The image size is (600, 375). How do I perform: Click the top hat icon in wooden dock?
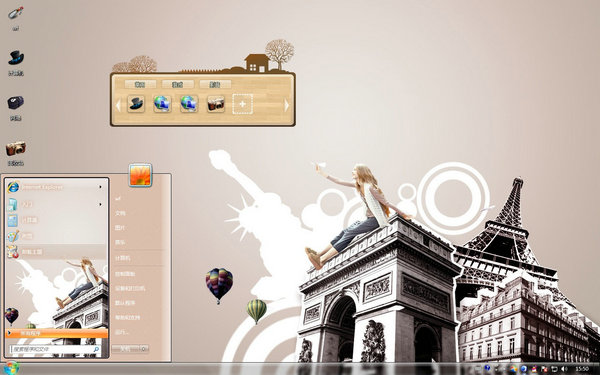(x=136, y=104)
